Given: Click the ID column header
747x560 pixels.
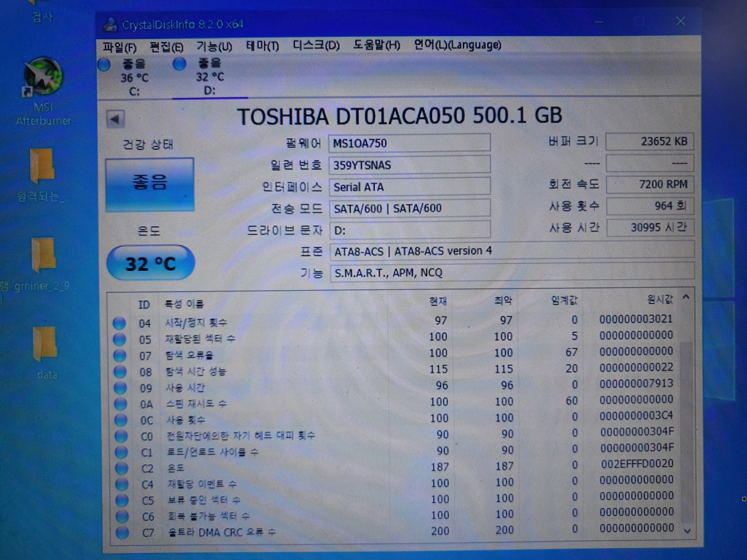Looking at the screenshot, I should click(144, 304).
